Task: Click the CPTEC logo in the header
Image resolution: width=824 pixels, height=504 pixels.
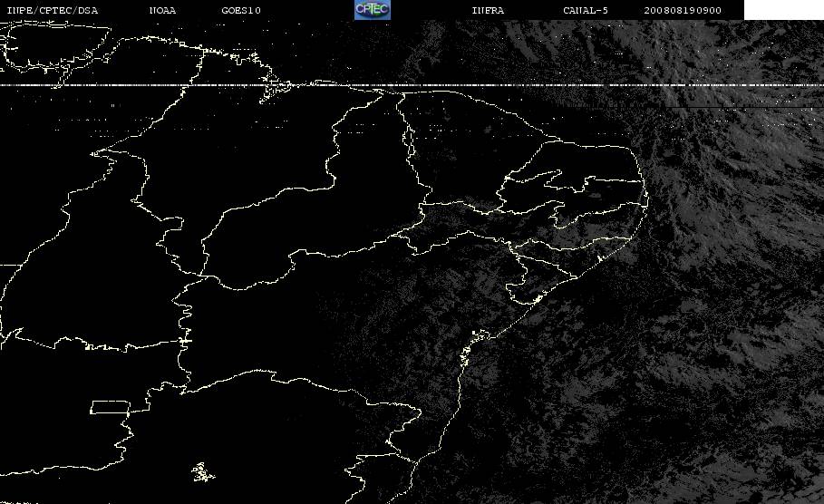Action: point(372,10)
